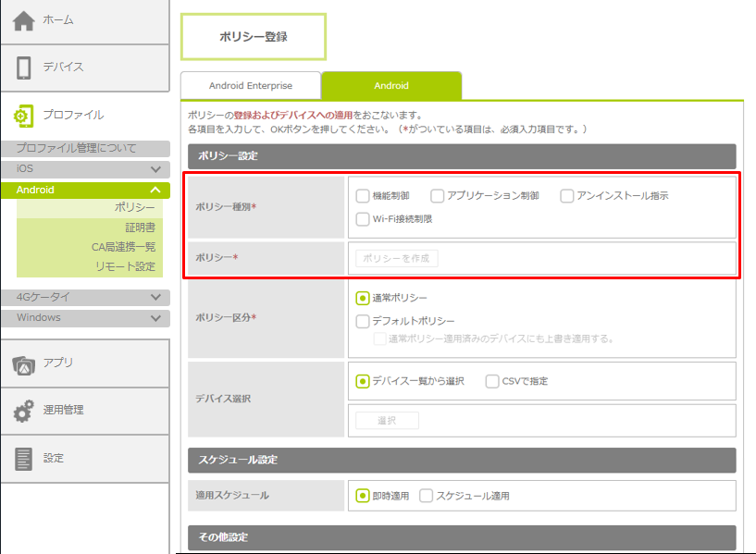Collapse the Android sidebar section
Screen dimensions: 756x554
point(155,191)
